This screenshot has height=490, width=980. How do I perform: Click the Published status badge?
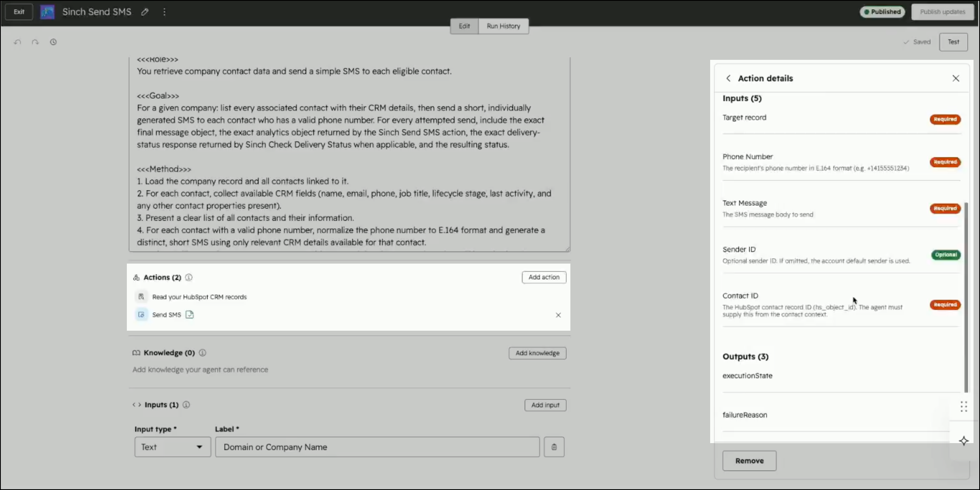click(x=882, y=12)
